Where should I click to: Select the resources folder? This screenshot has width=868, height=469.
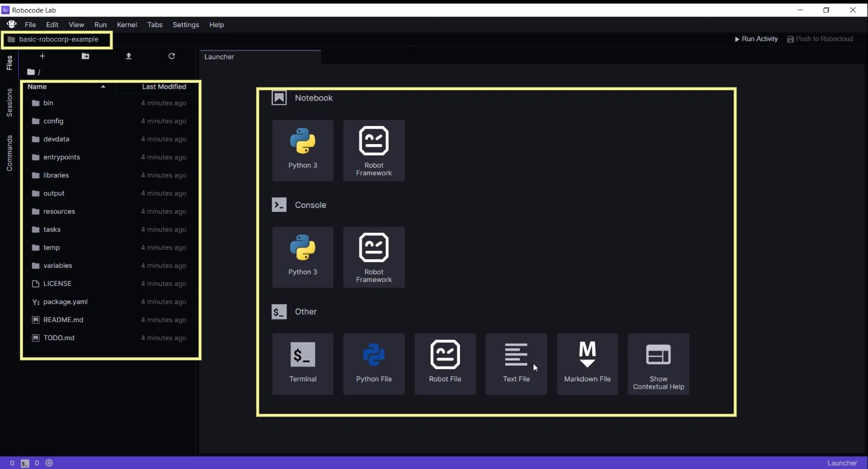(110, 211)
